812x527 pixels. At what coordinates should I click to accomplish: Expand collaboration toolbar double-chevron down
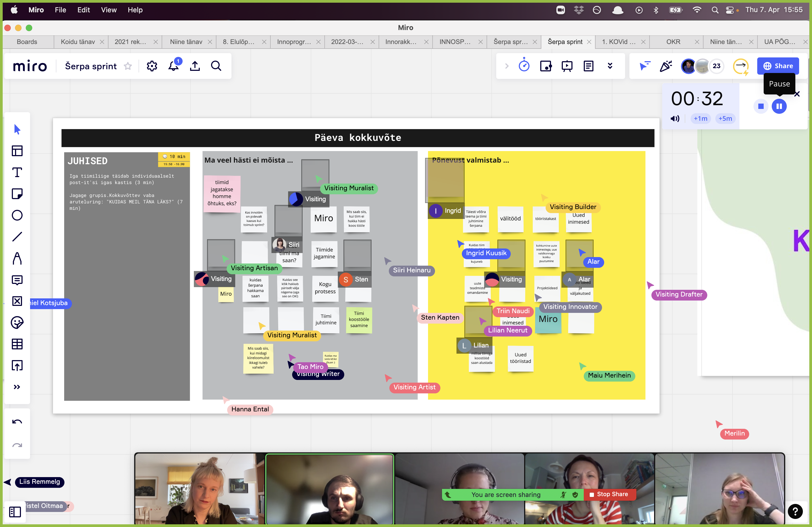610,66
